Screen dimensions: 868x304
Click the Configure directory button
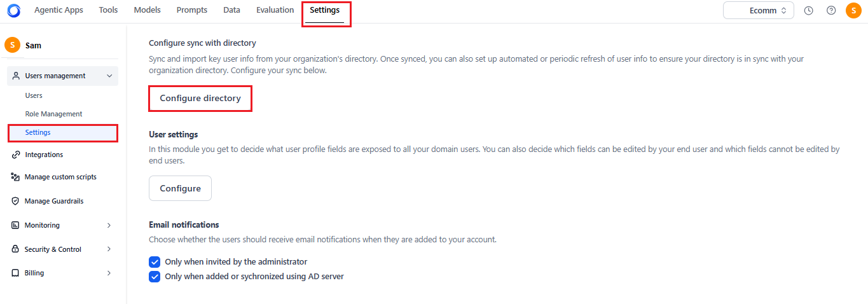200,99
